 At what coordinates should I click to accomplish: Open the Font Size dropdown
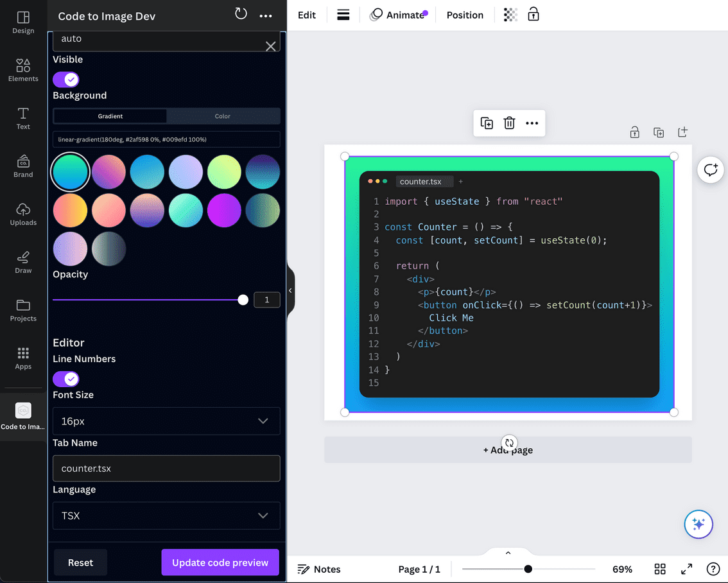click(166, 421)
